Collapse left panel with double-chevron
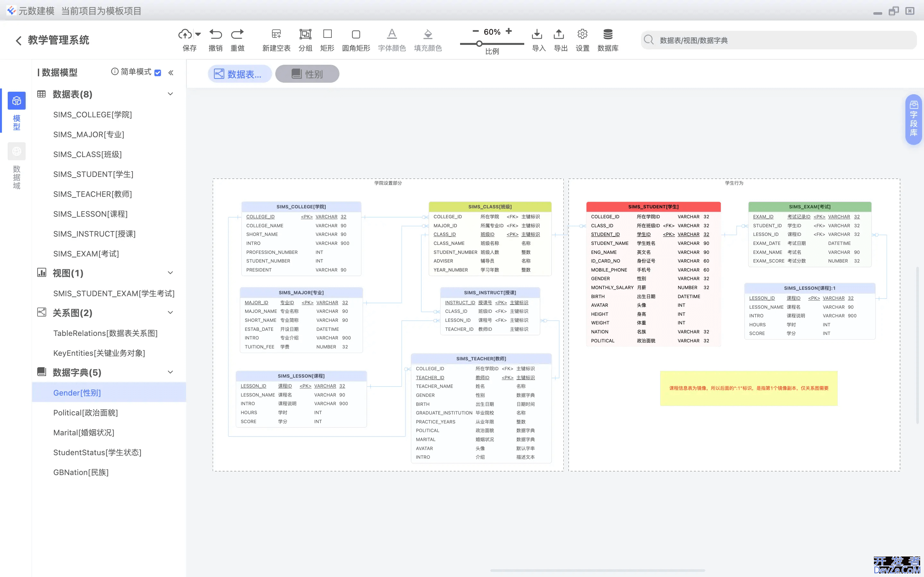924x577 pixels. [x=171, y=72]
